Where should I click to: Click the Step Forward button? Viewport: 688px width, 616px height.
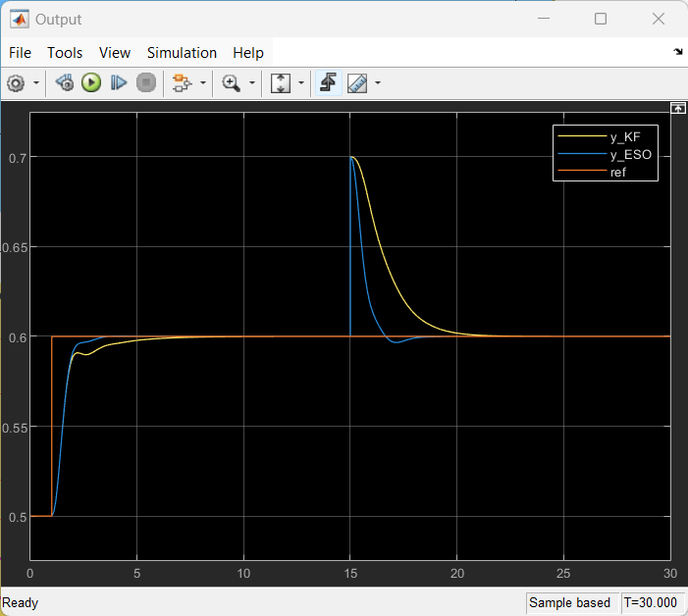(x=118, y=83)
